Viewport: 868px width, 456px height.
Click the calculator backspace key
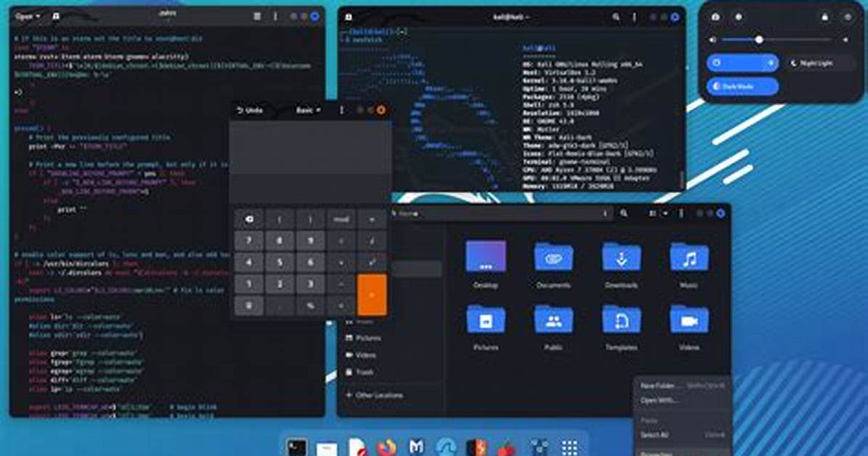click(x=248, y=219)
